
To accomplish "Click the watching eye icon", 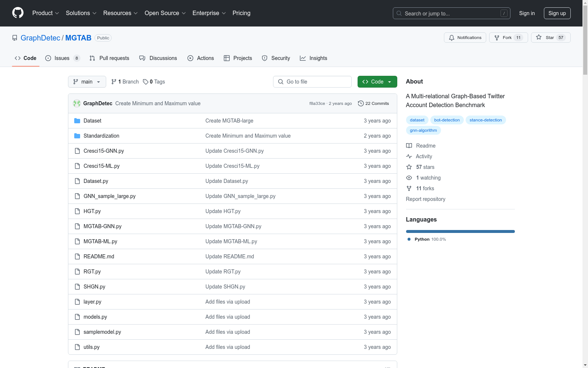I will (x=409, y=178).
